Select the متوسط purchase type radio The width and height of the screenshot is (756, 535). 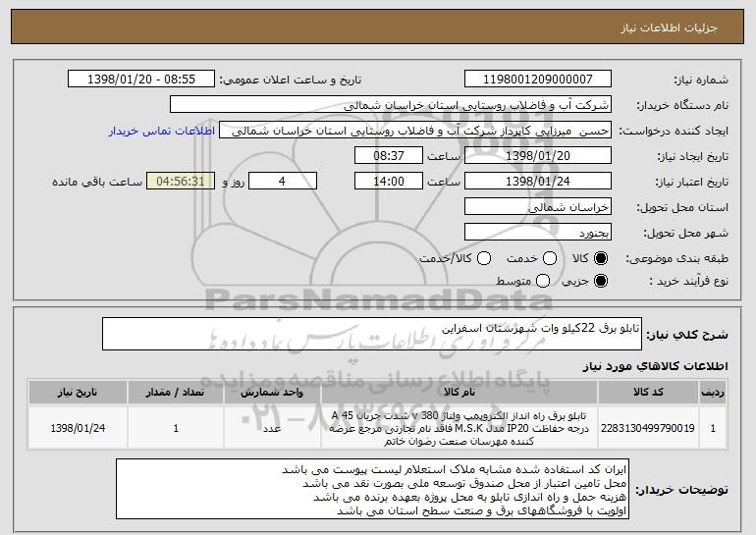[x=543, y=281]
